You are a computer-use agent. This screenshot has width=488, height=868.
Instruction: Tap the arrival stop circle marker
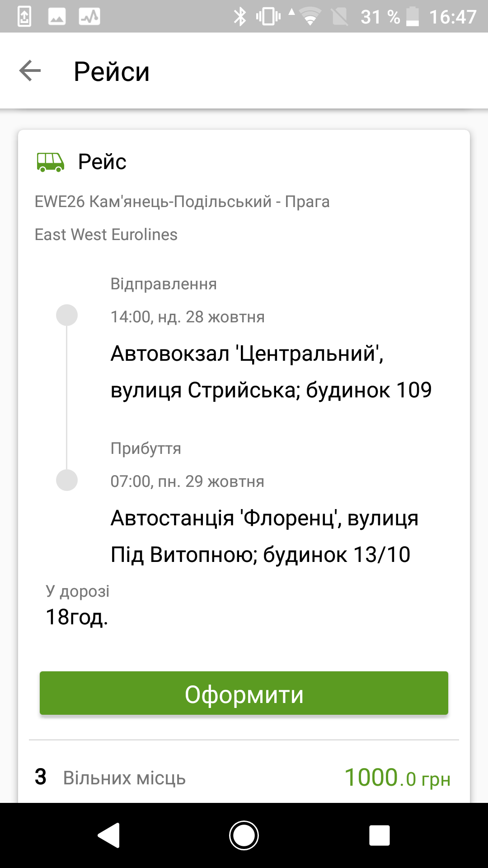click(67, 480)
